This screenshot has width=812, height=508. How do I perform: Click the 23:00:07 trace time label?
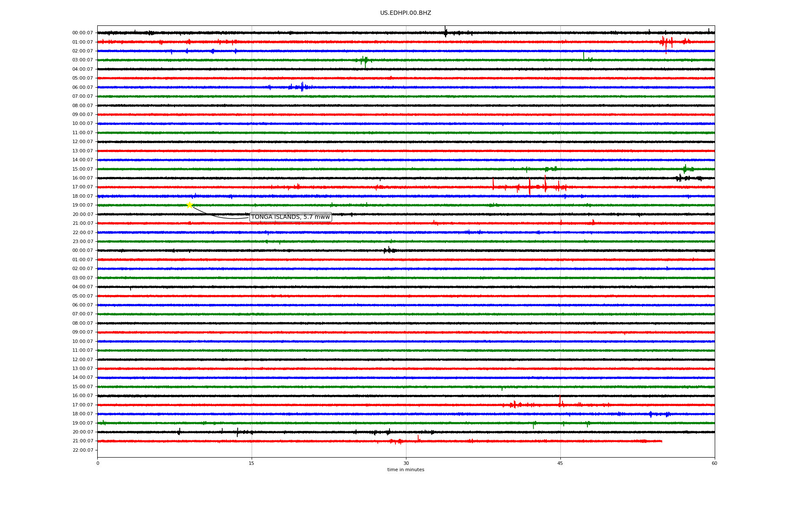(82, 242)
